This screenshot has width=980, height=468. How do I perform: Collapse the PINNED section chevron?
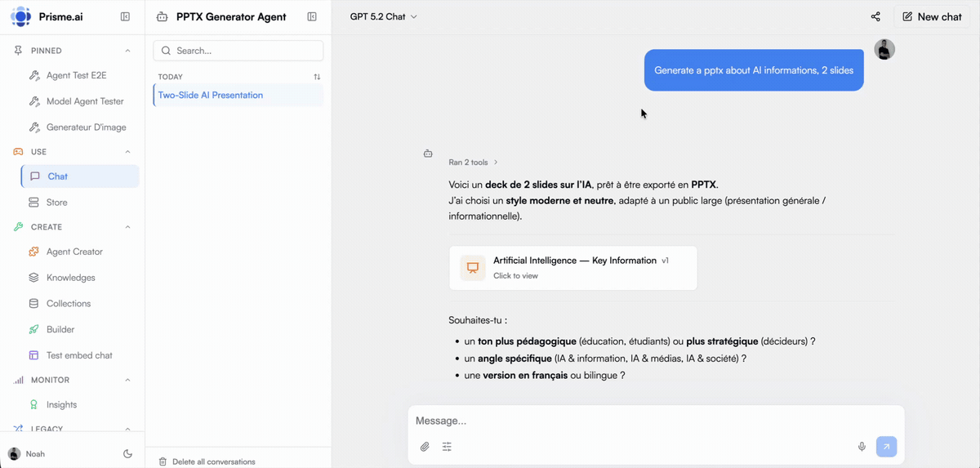click(127, 51)
